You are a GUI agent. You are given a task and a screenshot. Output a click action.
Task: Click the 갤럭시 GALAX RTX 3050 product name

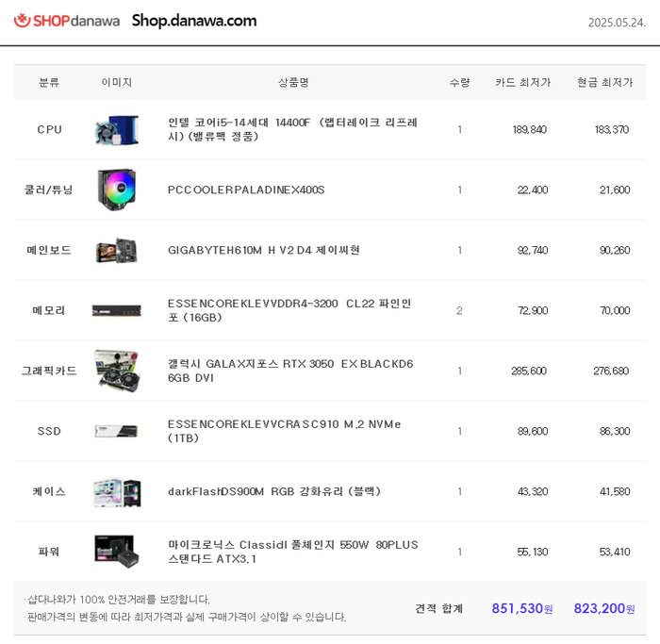click(290, 371)
